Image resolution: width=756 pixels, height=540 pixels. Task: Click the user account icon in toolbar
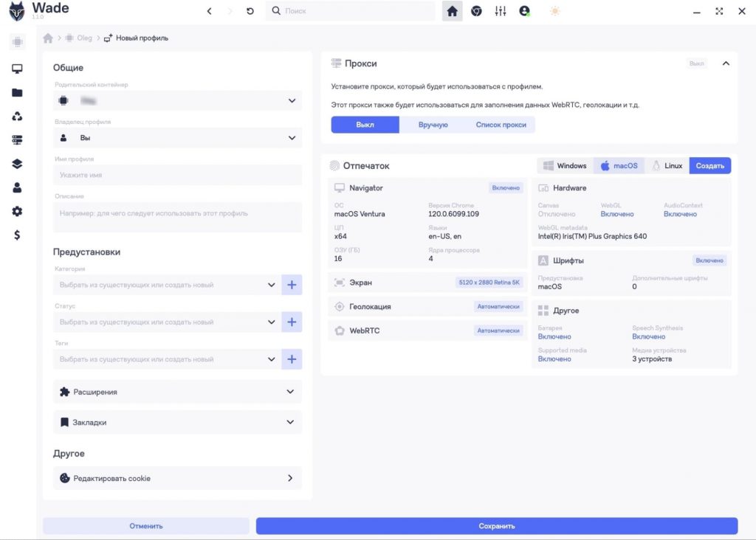point(525,11)
